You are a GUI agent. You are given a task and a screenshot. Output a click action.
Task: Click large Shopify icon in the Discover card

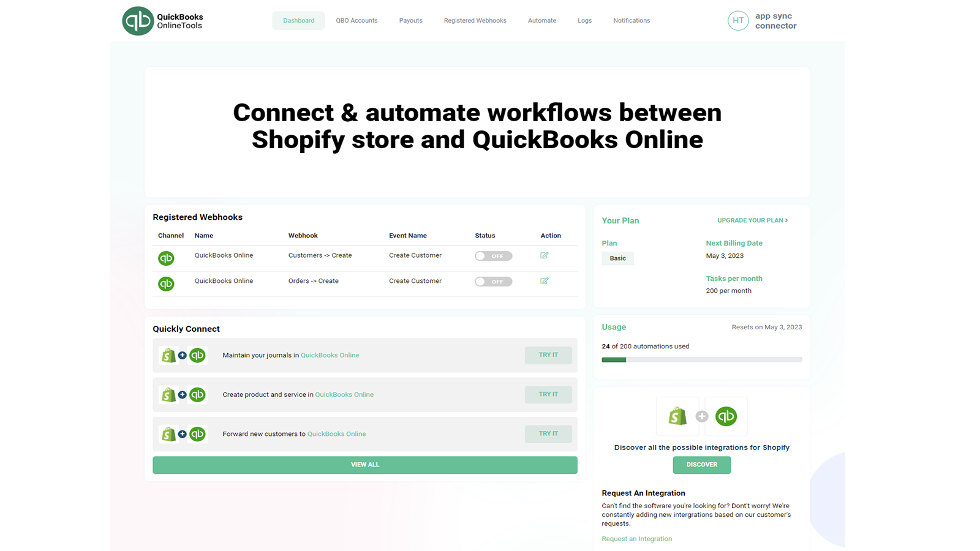click(677, 416)
